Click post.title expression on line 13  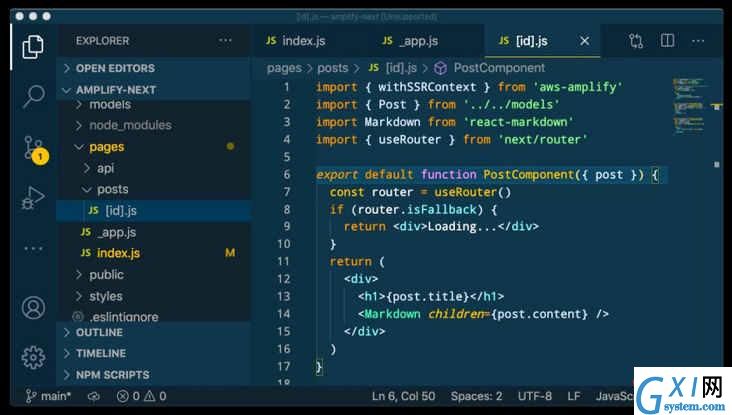pyautogui.click(x=427, y=296)
